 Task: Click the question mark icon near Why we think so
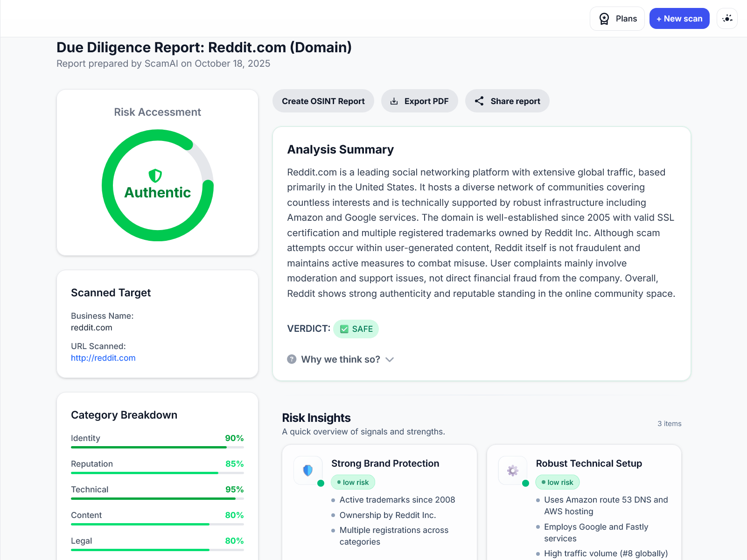tap(292, 359)
